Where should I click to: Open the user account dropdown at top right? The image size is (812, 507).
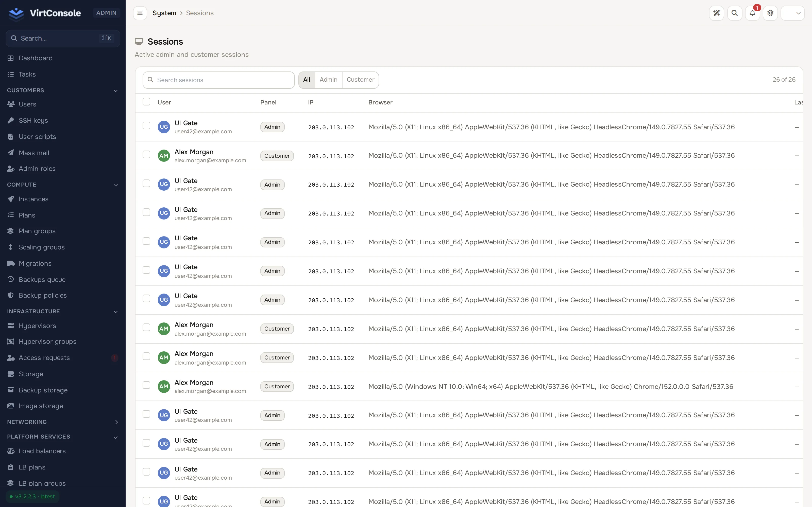point(792,13)
